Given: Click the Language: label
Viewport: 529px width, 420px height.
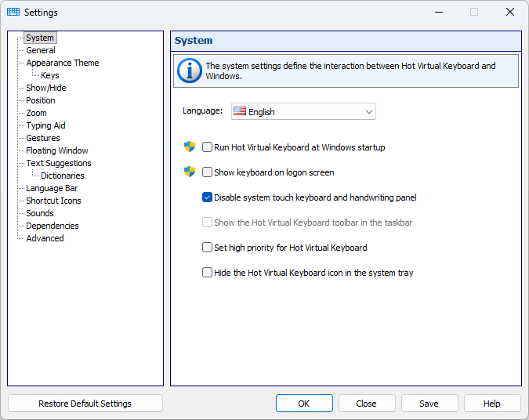Looking at the screenshot, I should [202, 110].
